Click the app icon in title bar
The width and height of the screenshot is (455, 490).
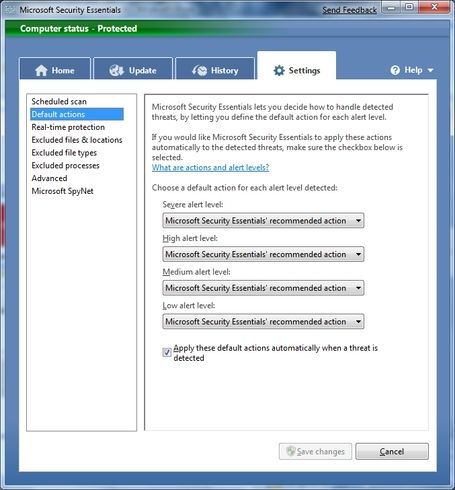coord(10,10)
